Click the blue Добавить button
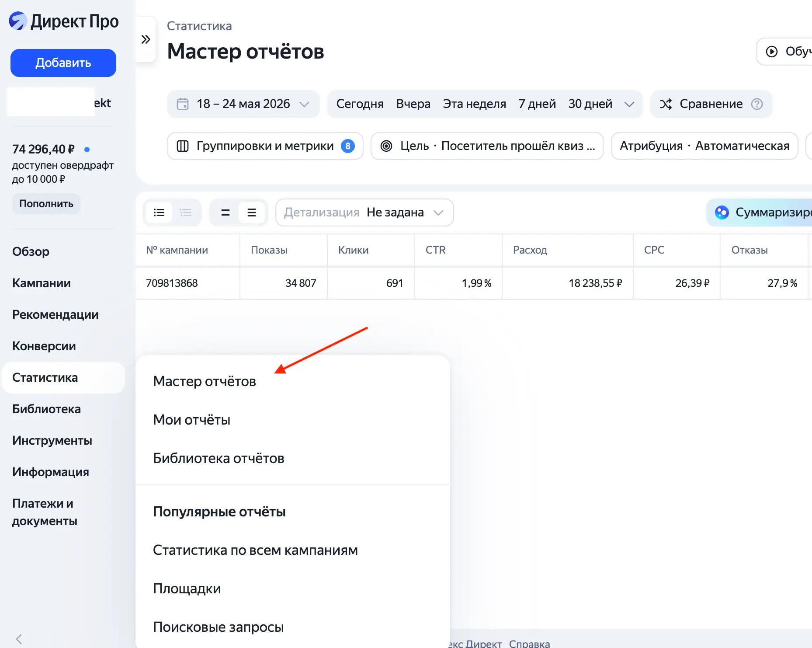 (63, 63)
